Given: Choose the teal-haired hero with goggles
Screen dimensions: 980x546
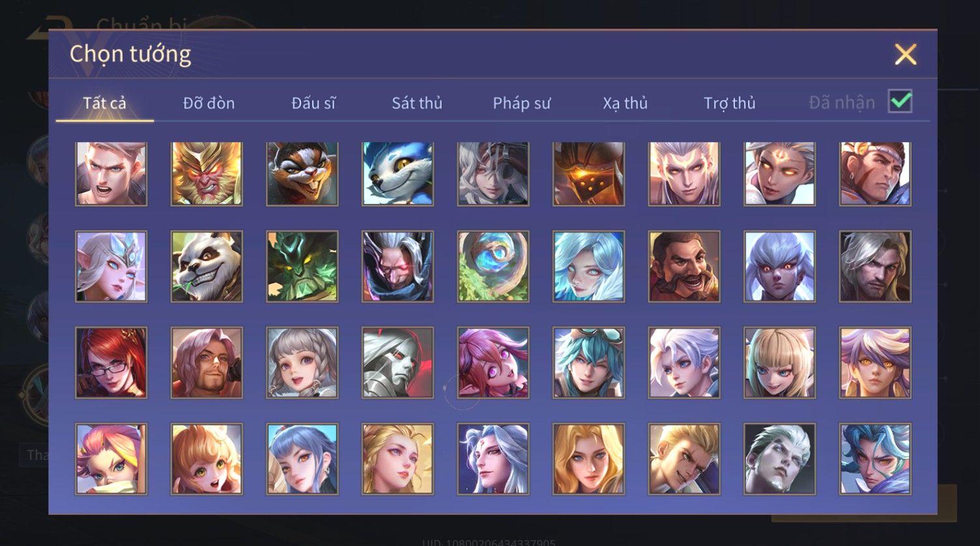Looking at the screenshot, I should (588, 363).
